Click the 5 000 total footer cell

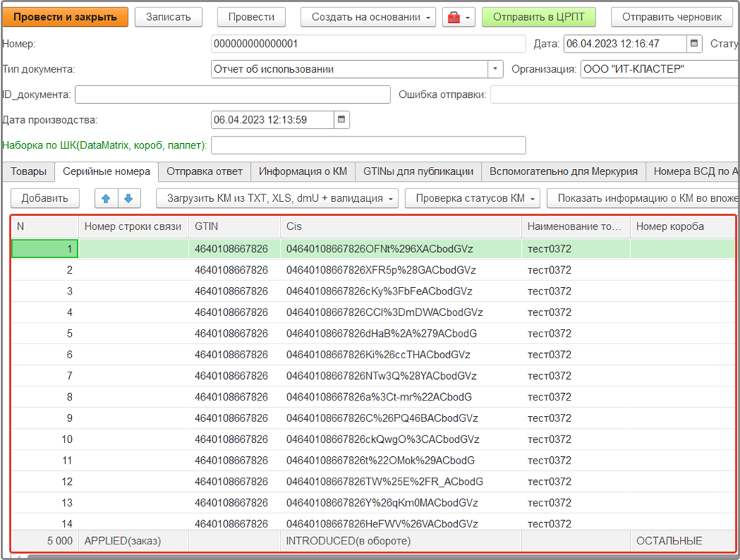pos(45,541)
